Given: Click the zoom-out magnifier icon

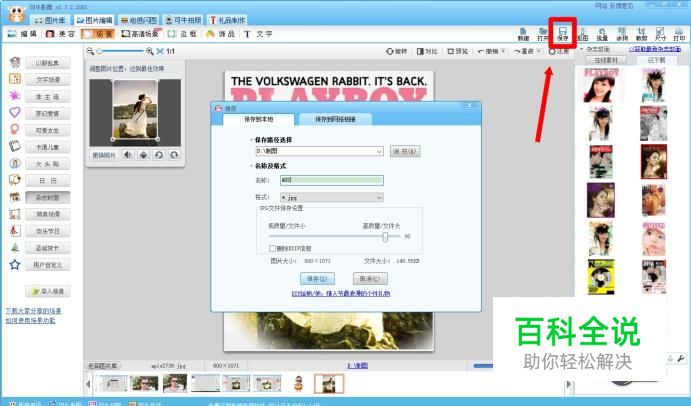Looking at the screenshot, I should [90, 51].
